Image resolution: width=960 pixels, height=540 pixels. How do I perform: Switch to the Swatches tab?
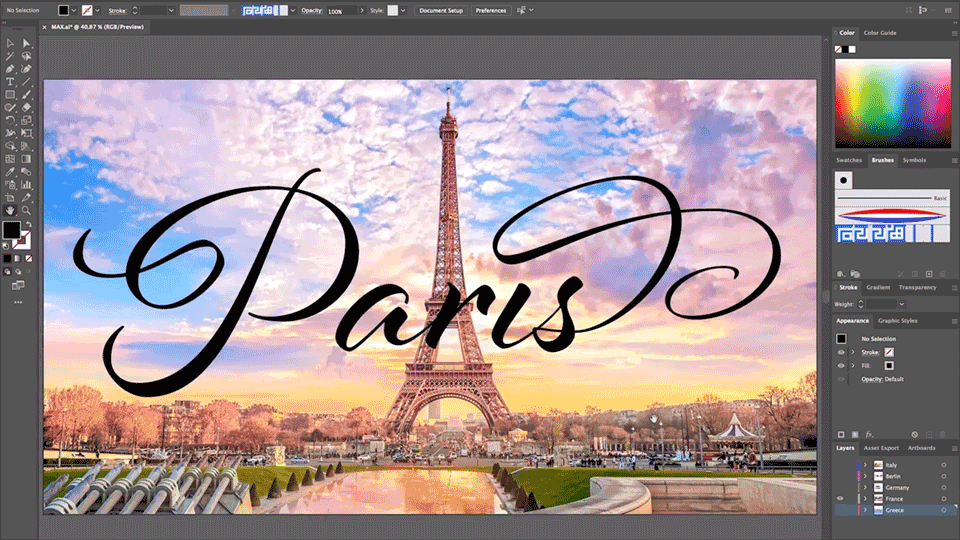coord(849,160)
